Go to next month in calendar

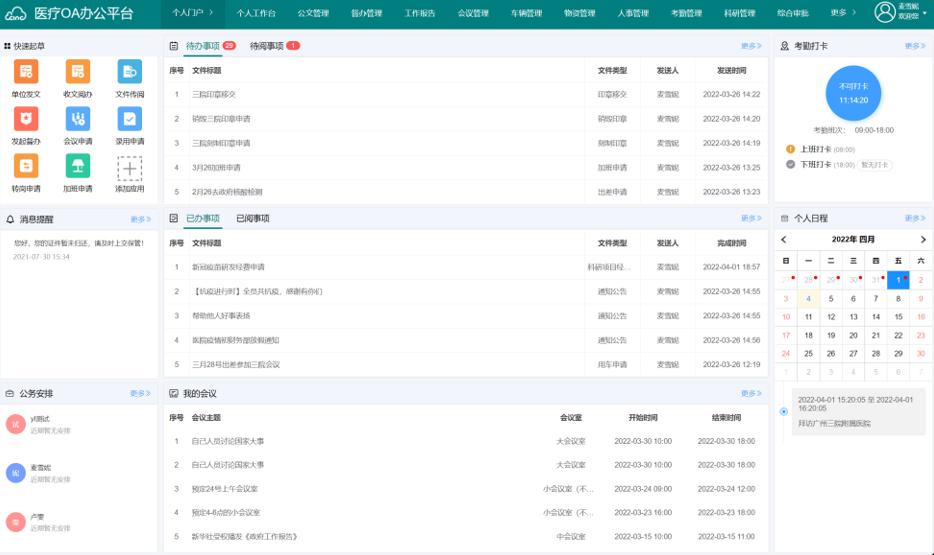click(x=922, y=240)
